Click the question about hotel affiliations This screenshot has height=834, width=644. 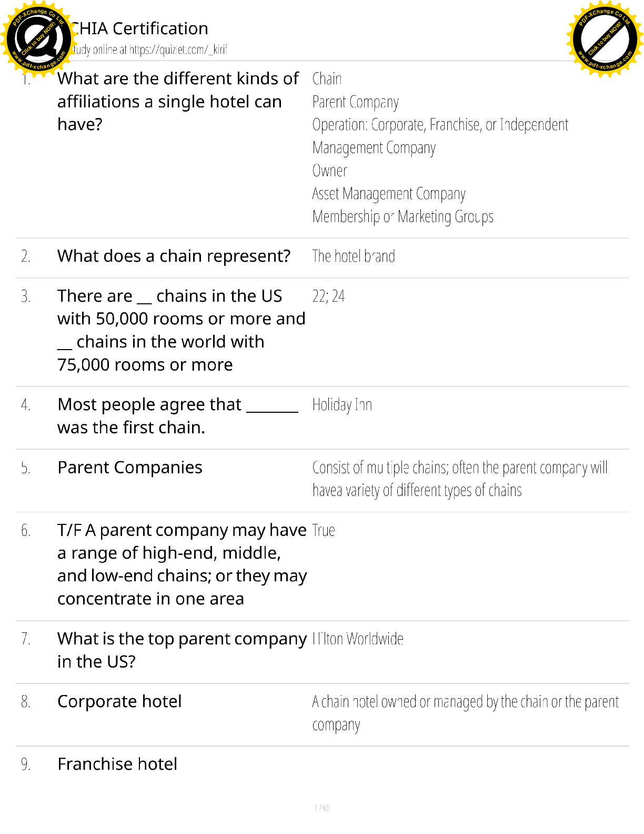[x=178, y=101]
